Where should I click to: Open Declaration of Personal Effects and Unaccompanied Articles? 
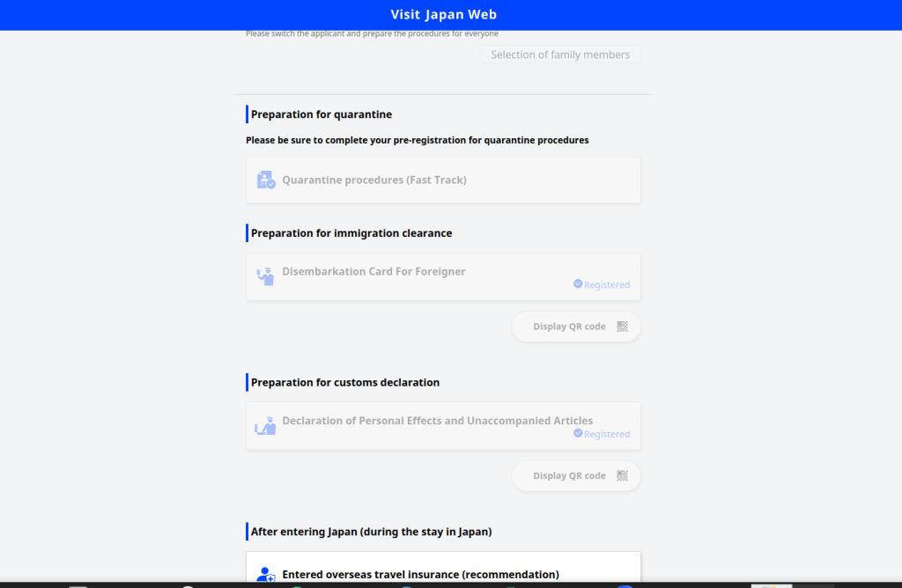[437, 421]
